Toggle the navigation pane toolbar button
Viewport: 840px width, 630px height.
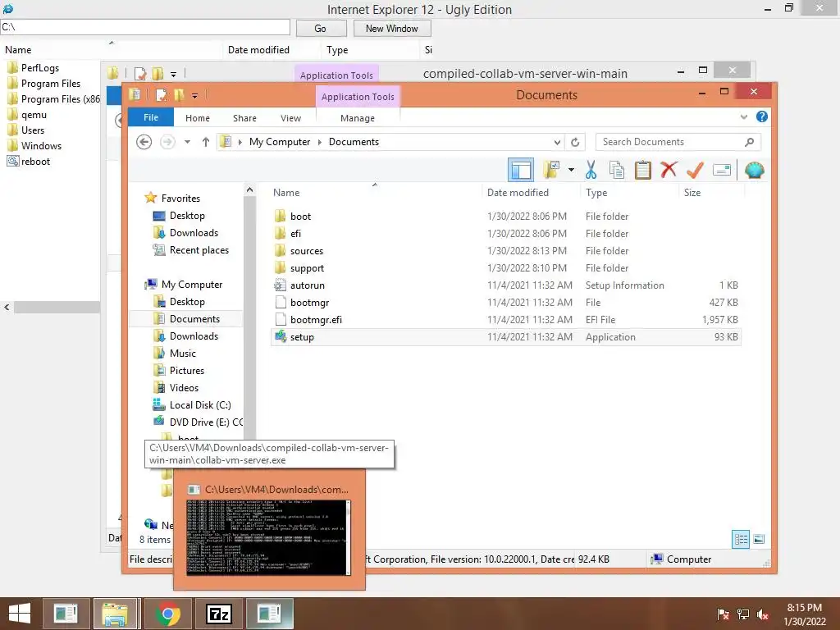pyautogui.click(x=520, y=171)
